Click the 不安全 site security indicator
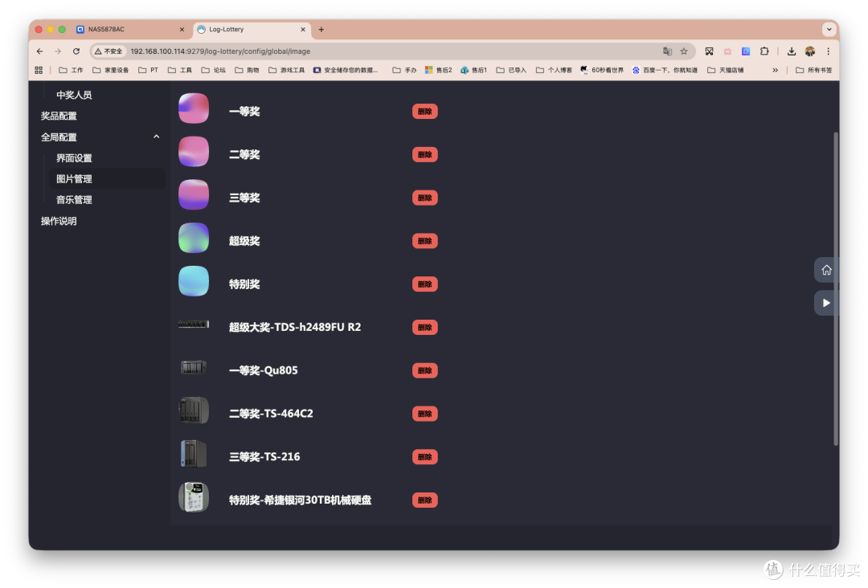The height and width of the screenshot is (588, 868). pos(108,51)
